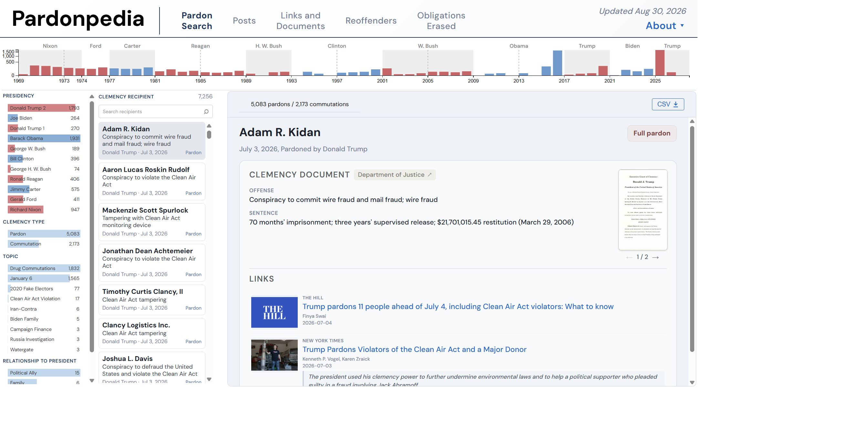Open NYT article on Clean Air Act pardons
This screenshot has height=439, width=868.
coord(414,350)
